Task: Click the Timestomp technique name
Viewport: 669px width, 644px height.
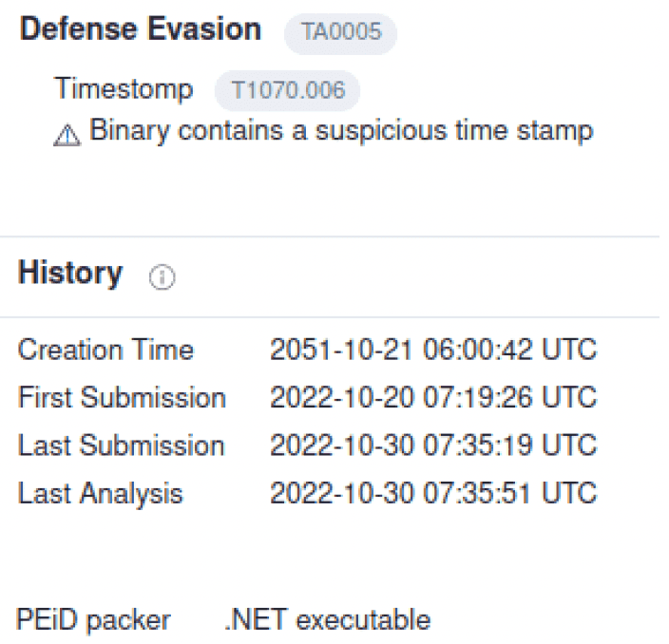Action: (124, 90)
